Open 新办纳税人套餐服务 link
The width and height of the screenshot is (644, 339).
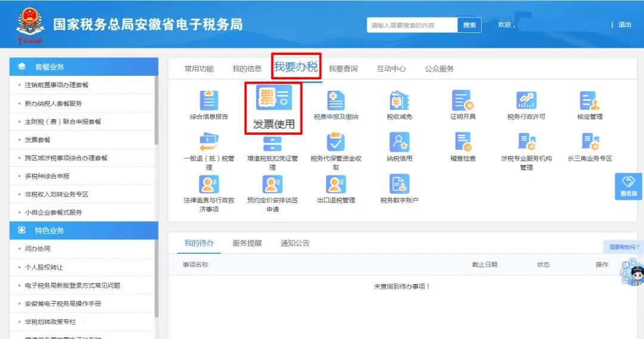pos(54,103)
